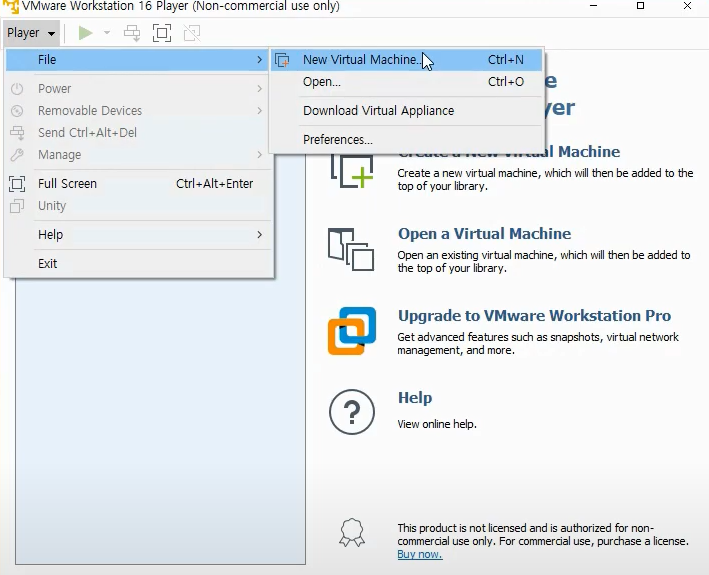Click the full screen toolbar icon
The height and width of the screenshot is (575, 709).
pos(162,33)
